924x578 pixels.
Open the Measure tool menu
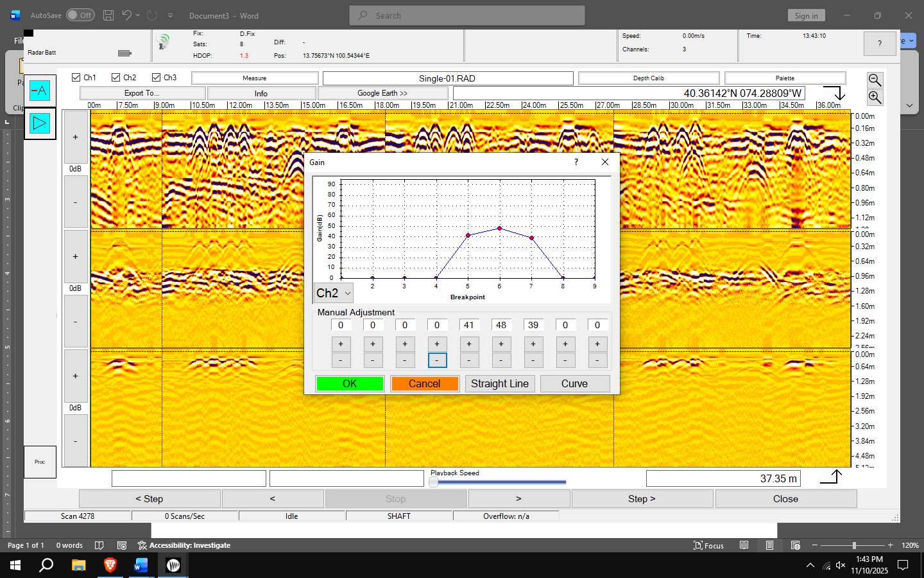pyautogui.click(x=254, y=78)
